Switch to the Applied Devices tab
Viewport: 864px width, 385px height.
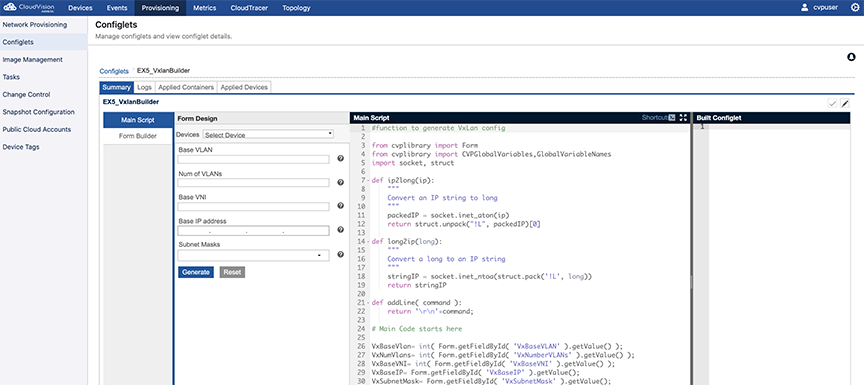pyautogui.click(x=244, y=87)
